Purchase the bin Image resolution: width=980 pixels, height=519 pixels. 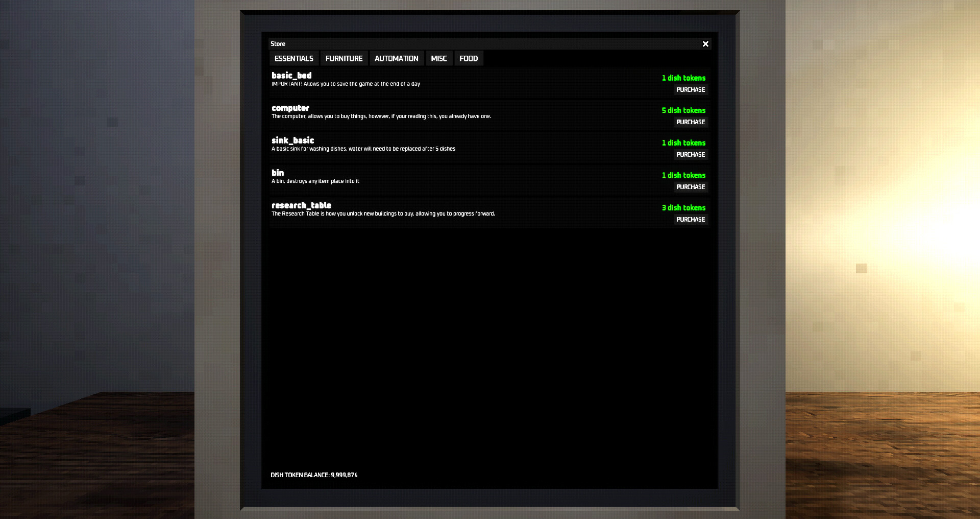coord(691,186)
